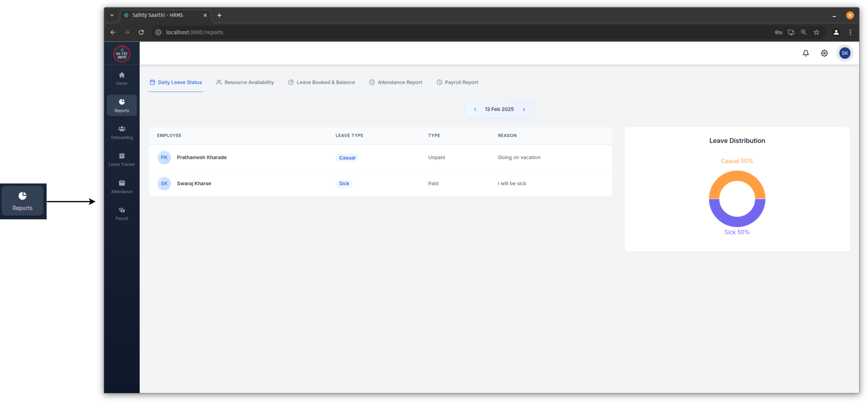Open browser tab list dropdown arrow

112,15
